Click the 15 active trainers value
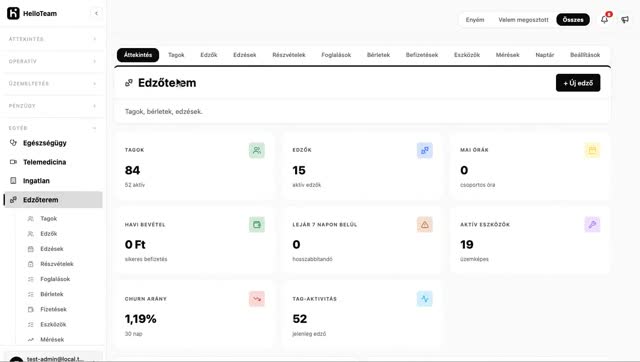The height and width of the screenshot is (362, 640). (x=299, y=170)
